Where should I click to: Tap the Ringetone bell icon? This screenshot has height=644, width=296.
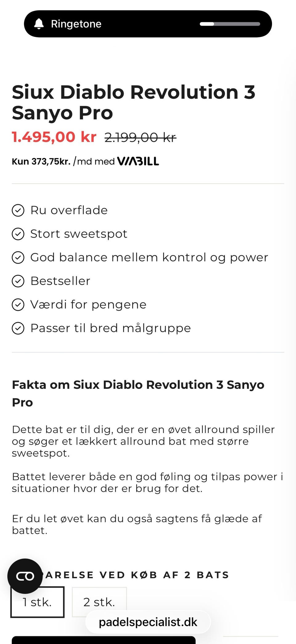point(39,24)
